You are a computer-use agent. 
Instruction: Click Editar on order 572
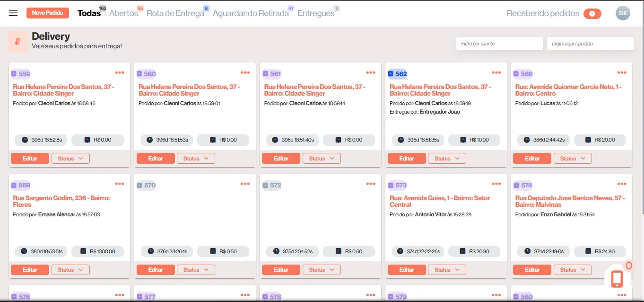click(281, 270)
